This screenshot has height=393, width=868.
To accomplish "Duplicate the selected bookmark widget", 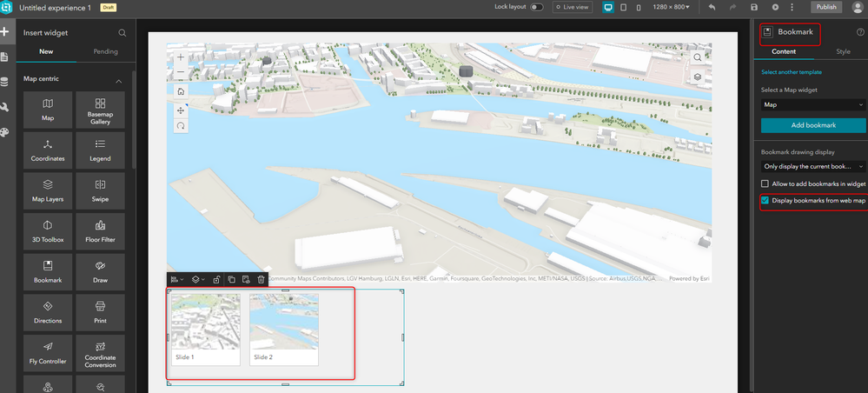I will point(231,280).
